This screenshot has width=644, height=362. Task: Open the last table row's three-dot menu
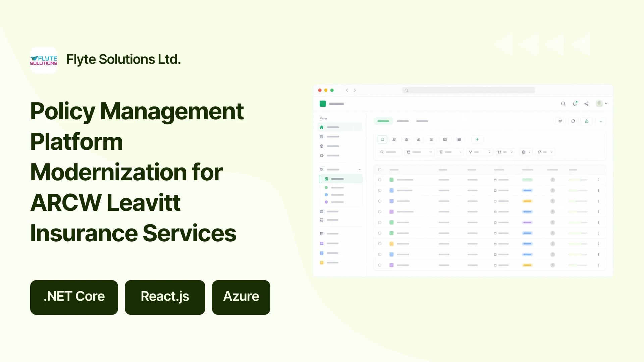[x=598, y=265]
